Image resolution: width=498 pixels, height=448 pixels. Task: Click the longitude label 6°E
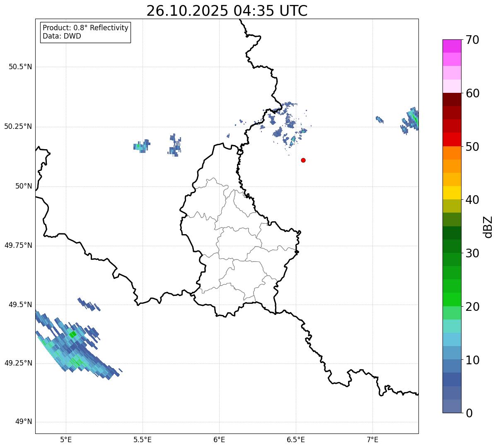pyautogui.click(x=219, y=439)
